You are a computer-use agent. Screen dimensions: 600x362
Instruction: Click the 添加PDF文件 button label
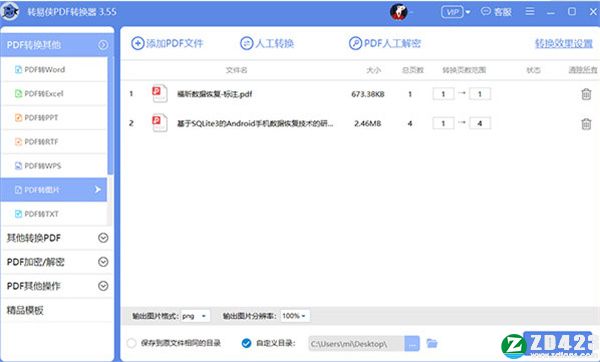pos(174,43)
